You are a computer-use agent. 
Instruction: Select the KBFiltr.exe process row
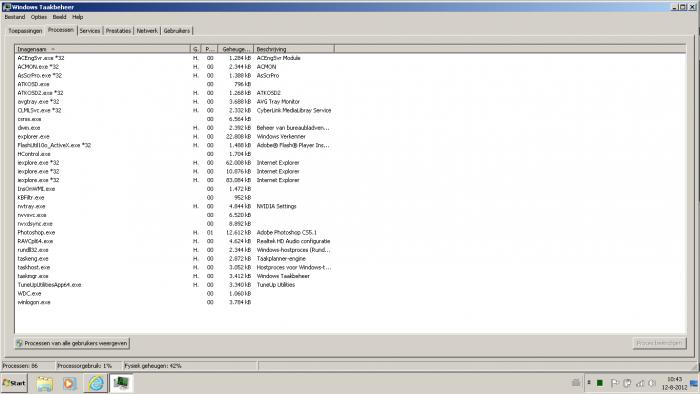coord(175,198)
